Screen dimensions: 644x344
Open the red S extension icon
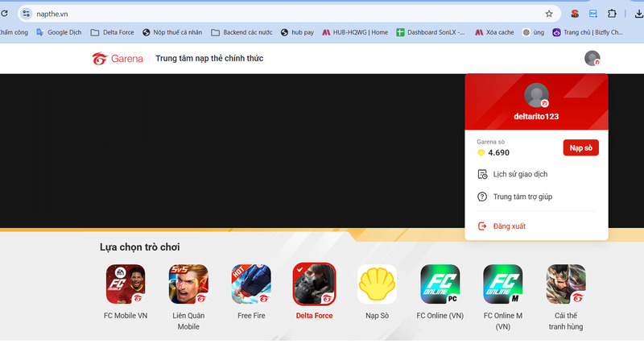[575, 14]
